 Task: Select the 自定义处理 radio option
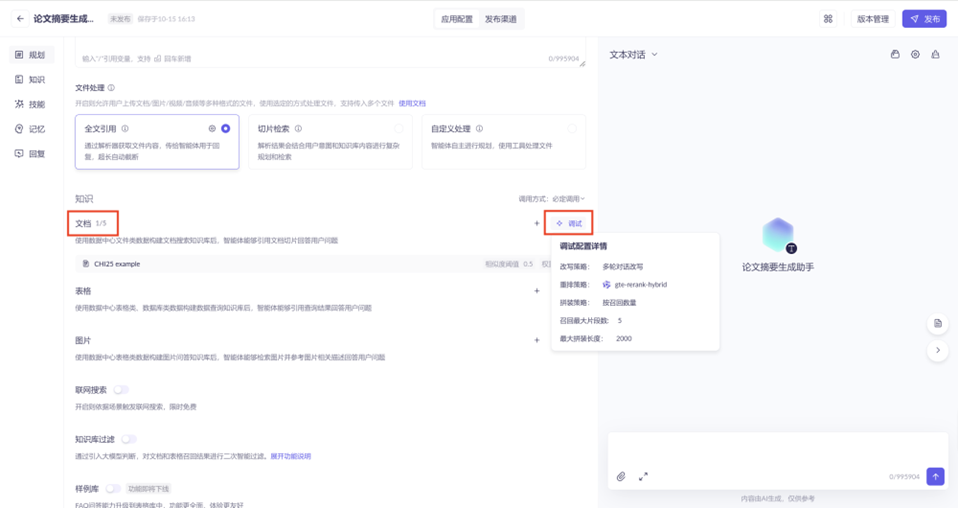click(x=572, y=128)
